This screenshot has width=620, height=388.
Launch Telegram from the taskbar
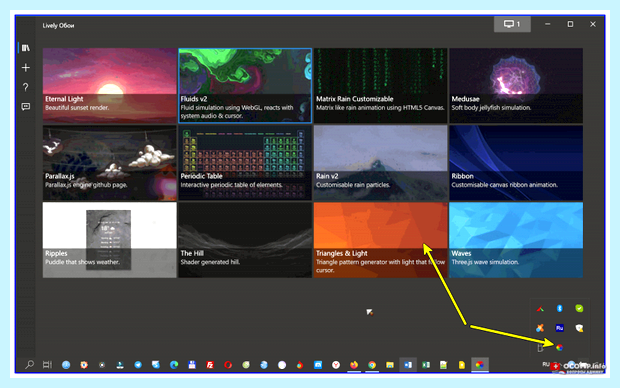138,365
